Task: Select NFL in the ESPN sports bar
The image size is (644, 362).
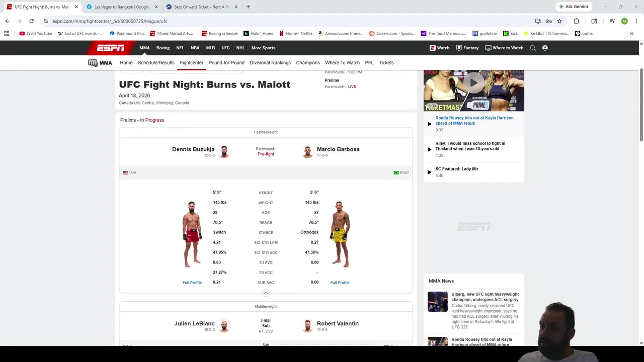Action: (x=180, y=48)
